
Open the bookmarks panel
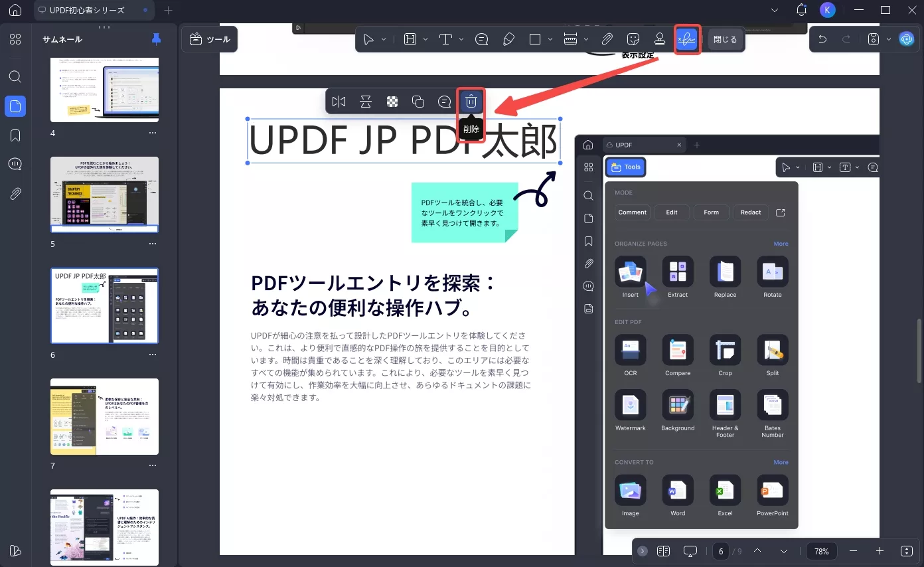pos(15,135)
